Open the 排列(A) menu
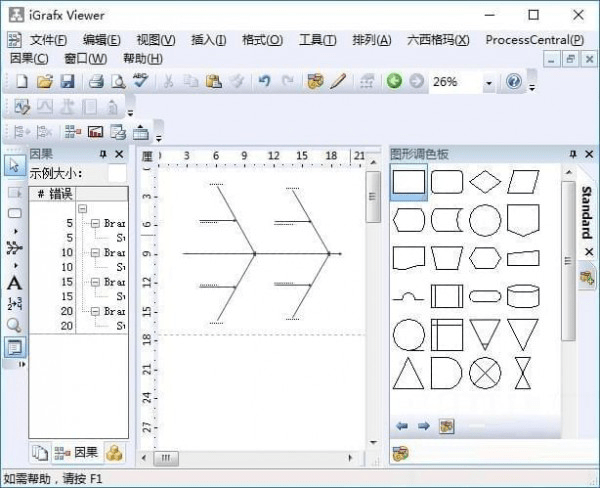 (372, 40)
